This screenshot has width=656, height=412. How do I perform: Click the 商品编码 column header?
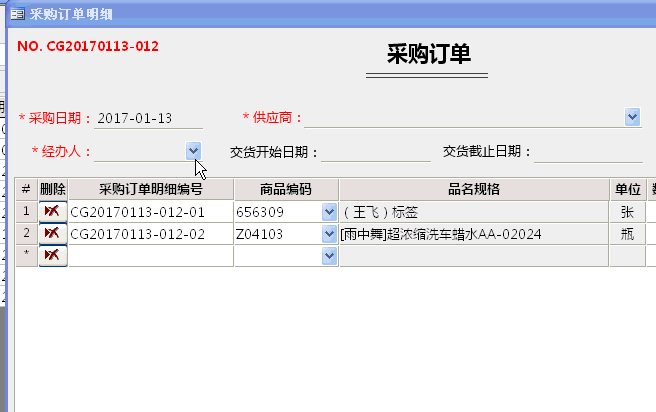tap(286, 189)
